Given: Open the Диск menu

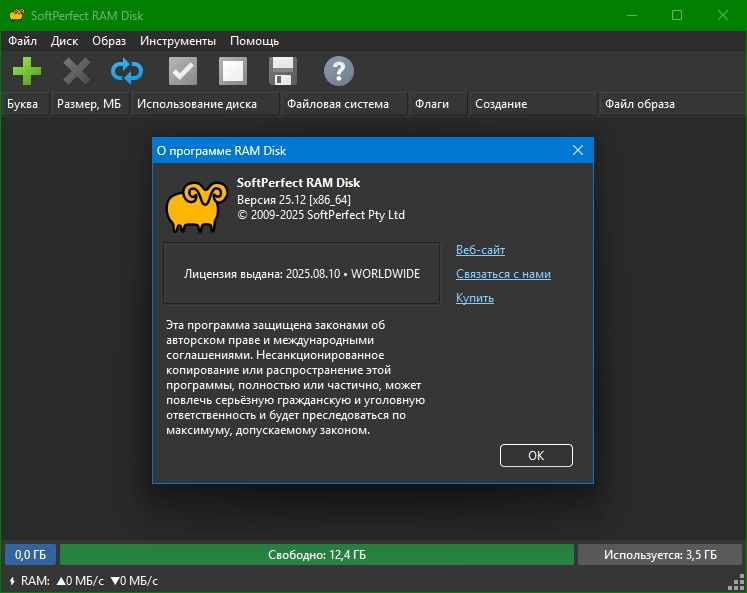Looking at the screenshot, I should click(64, 41).
